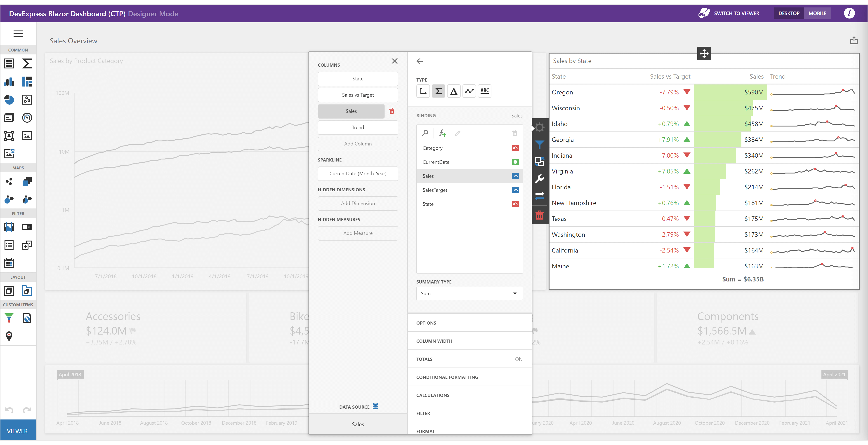Viewport: 868px width, 445px height.
Task: Select the Grid item from COMMON toolbox
Action: pos(9,63)
